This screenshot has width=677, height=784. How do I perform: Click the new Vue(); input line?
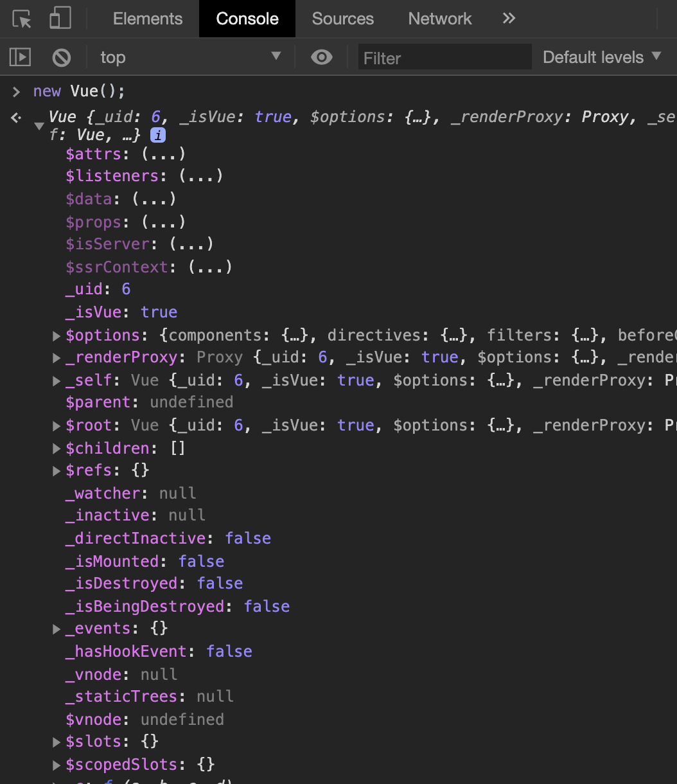[x=79, y=91]
